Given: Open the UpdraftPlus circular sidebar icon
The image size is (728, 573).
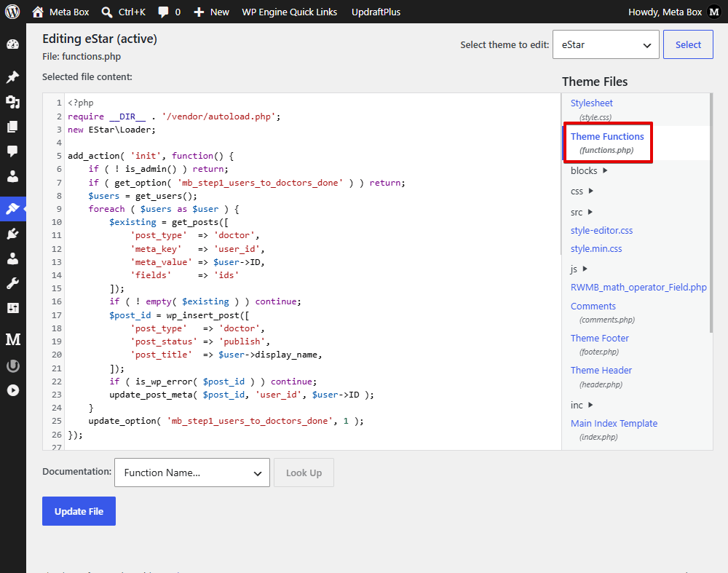Looking at the screenshot, I should [12, 366].
